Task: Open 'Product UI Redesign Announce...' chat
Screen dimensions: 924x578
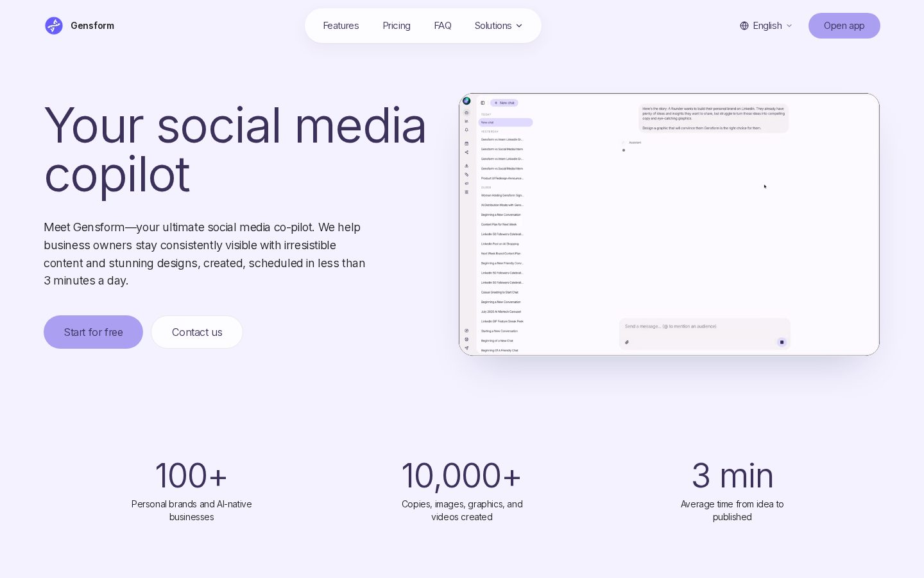Action: (x=502, y=178)
